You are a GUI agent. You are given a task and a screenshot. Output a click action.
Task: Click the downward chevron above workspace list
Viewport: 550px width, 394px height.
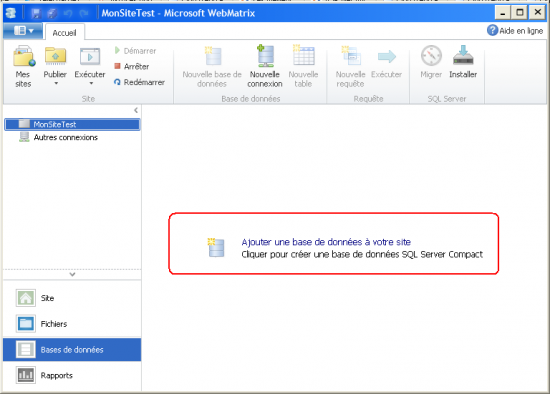[x=72, y=274]
